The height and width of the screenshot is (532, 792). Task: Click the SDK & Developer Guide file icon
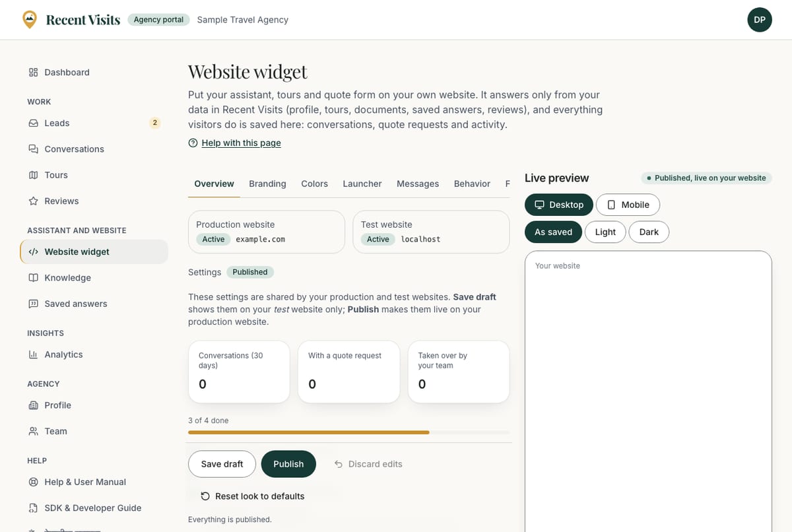click(x=33, y=508)
